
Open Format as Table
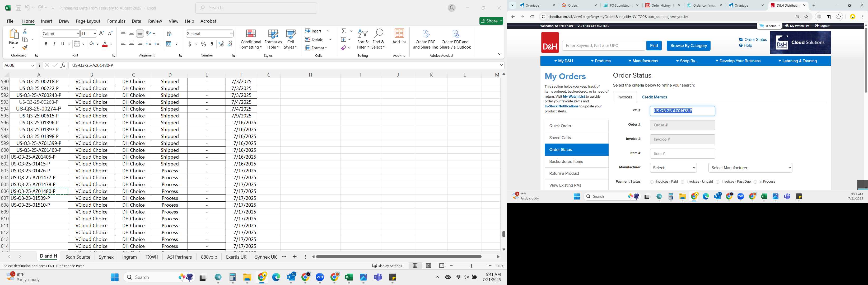pos(273,39)
